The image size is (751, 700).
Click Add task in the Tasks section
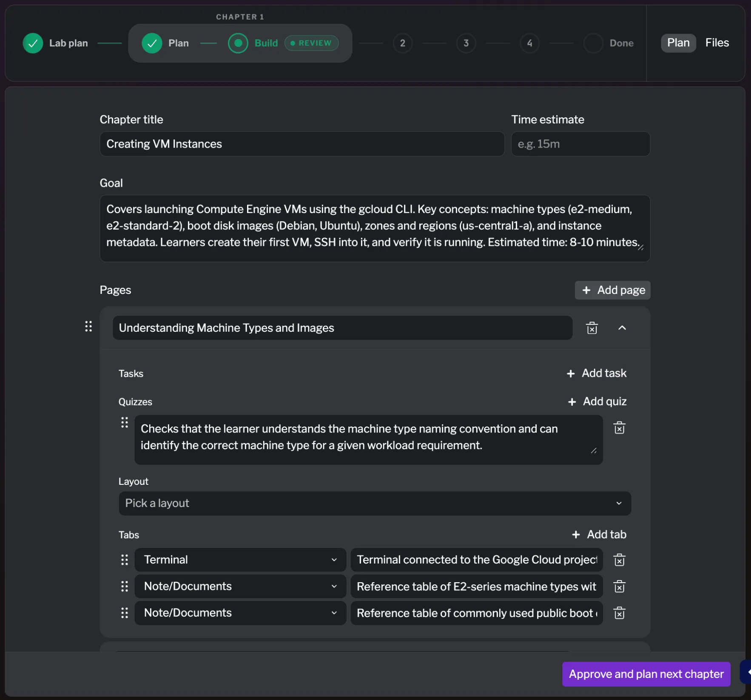(x=596, y=373)
